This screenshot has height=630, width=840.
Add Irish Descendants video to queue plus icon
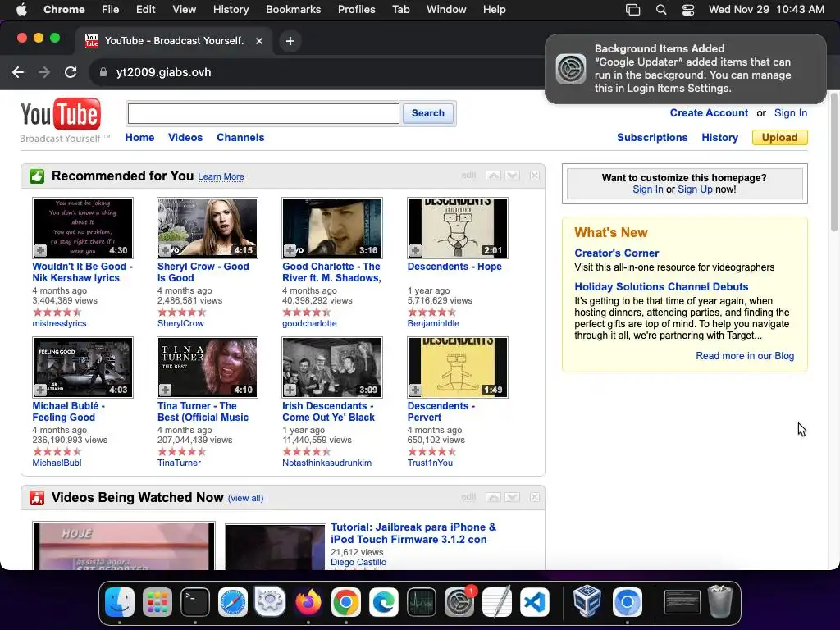290,390
